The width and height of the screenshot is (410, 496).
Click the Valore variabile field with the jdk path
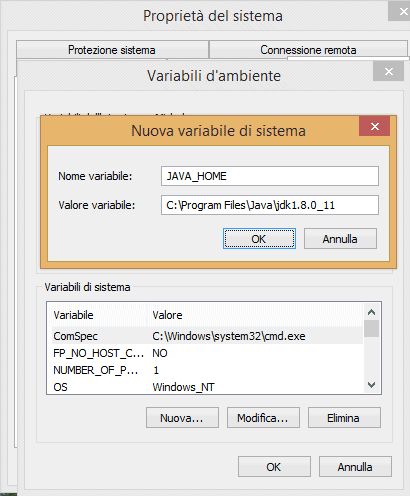[x=270, y=205]
